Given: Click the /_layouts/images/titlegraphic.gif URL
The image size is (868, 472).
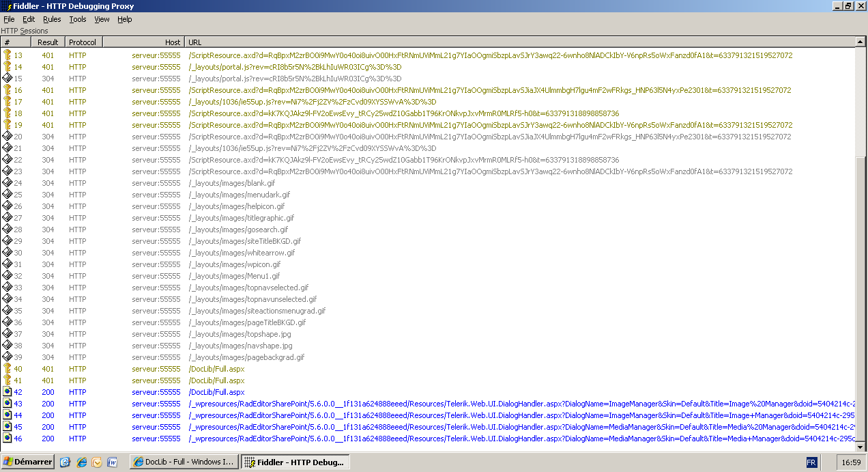Looking at the screenshot, I should [242, 218].
